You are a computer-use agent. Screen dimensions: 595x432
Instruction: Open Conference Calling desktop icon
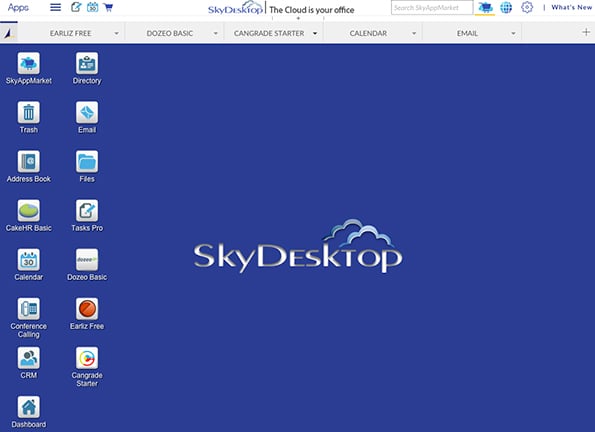(x=28, y=309)
